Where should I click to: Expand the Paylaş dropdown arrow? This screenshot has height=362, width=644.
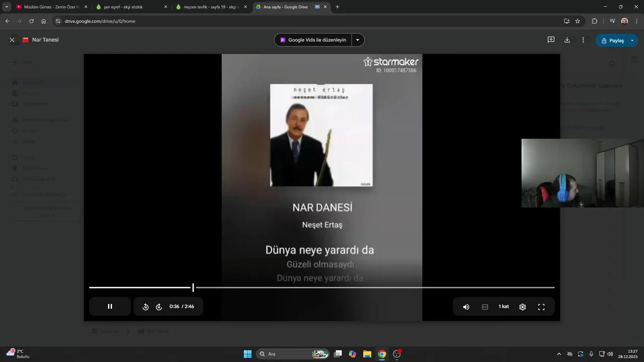[x=632, y=40]
